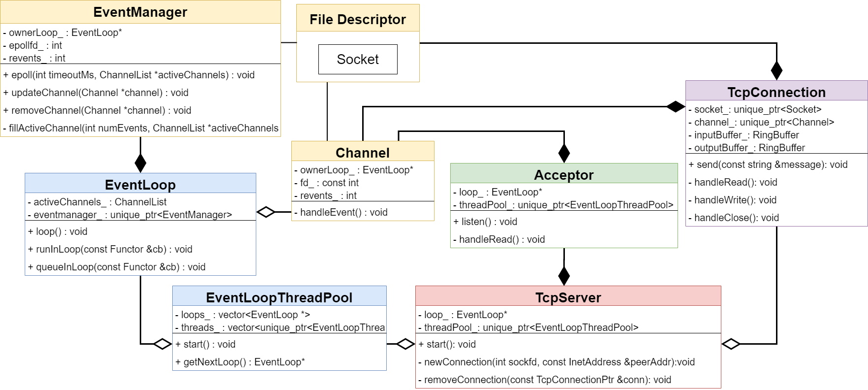Select TcpServer's 'loop_ : EventLoop*' attribute

tap(463, 315)
